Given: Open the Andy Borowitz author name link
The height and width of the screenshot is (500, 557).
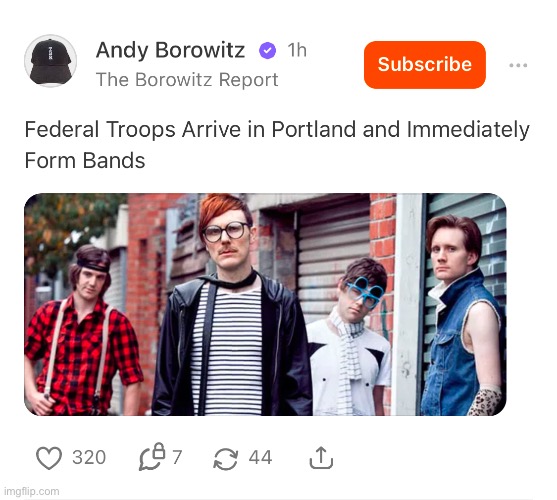Looking at the screenshot, I should 170,50.
